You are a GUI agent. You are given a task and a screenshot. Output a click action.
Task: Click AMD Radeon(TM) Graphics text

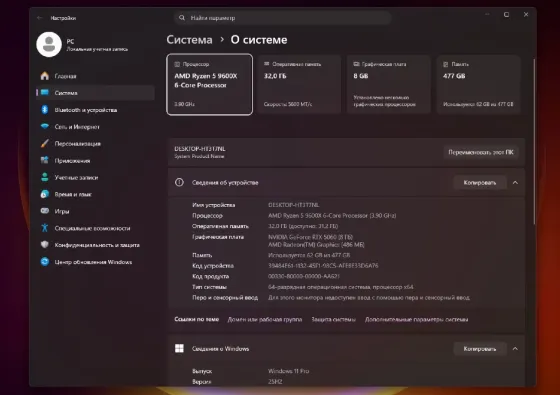pos(316,245)
